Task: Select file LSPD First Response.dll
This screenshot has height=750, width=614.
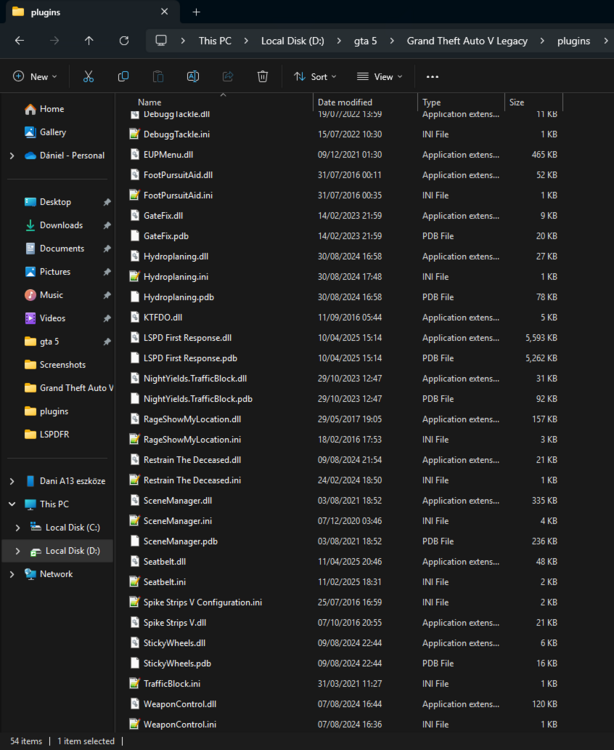Action: [x=187, y=338]
